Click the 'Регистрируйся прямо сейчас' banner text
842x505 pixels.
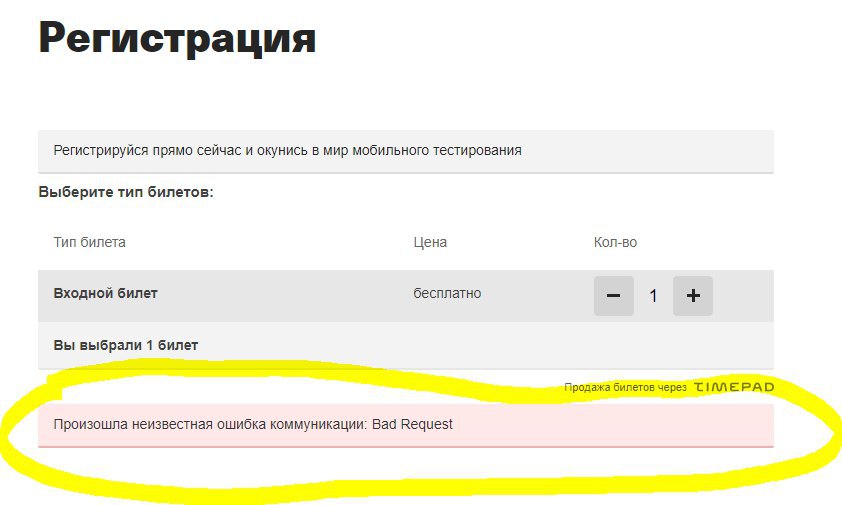287,150
